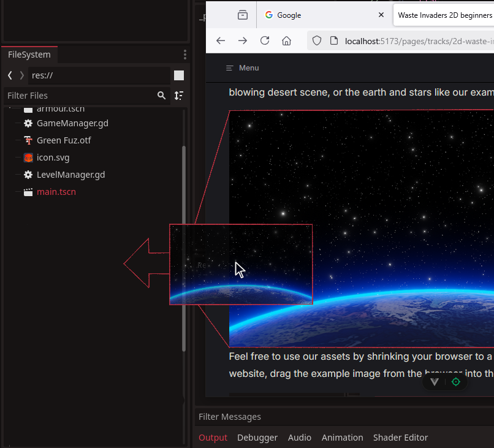Open the file sort options

point(179,96)
